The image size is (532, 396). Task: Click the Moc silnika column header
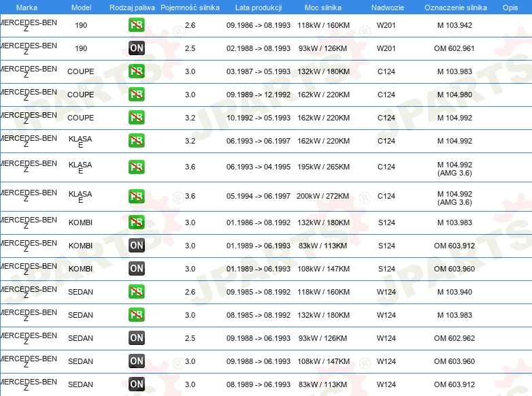[323, 7]
